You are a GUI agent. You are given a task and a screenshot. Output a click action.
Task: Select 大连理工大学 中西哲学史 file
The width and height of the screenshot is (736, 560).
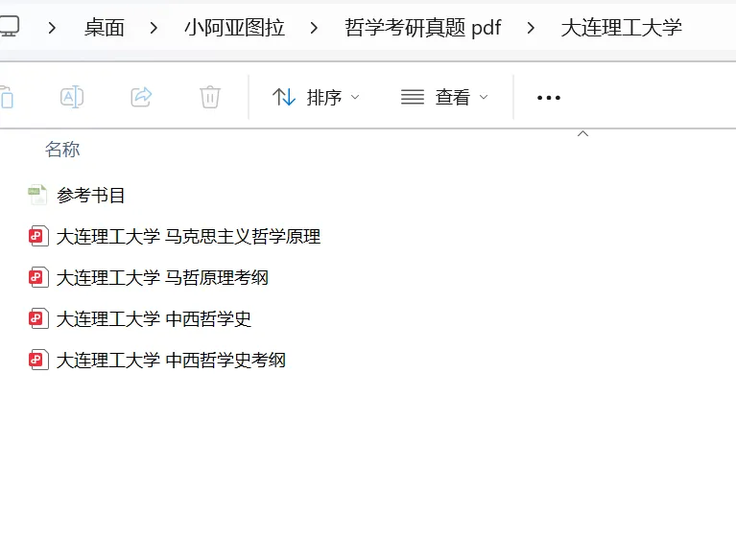(x=154, y=319)
